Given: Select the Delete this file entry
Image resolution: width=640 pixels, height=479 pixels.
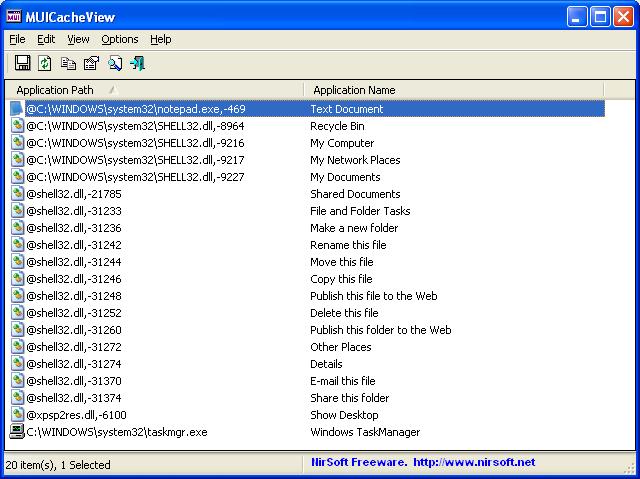Looking at the screenshot, I should (344, 313).
